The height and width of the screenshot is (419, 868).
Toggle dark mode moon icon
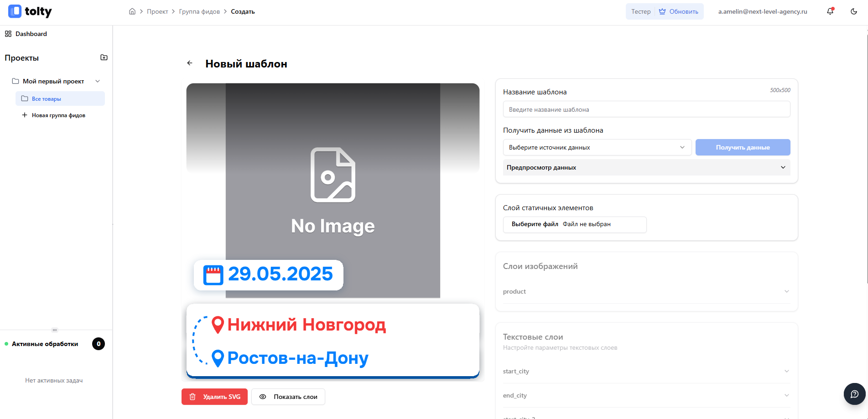click(854, 11)
